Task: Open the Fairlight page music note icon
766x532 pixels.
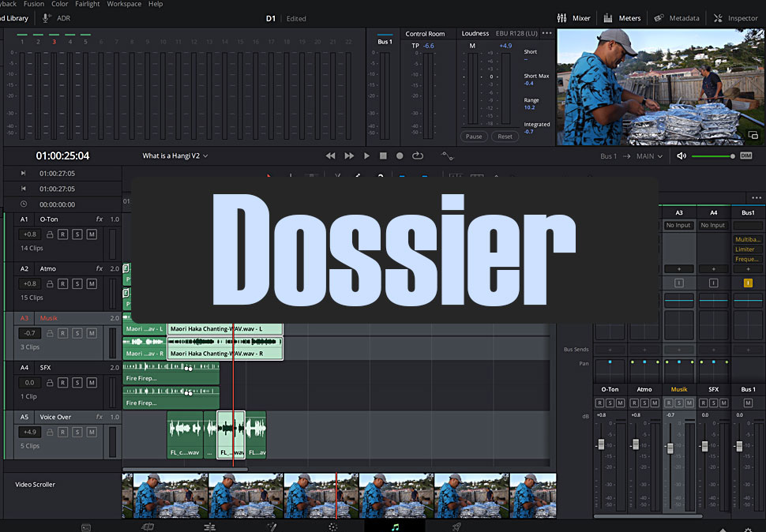Action: 395,526
